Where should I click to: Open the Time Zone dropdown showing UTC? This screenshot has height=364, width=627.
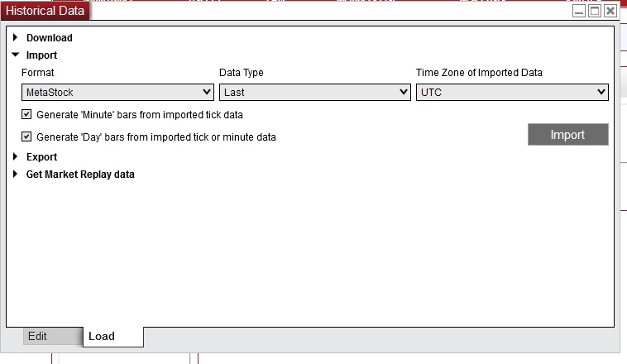click(512, 93)
